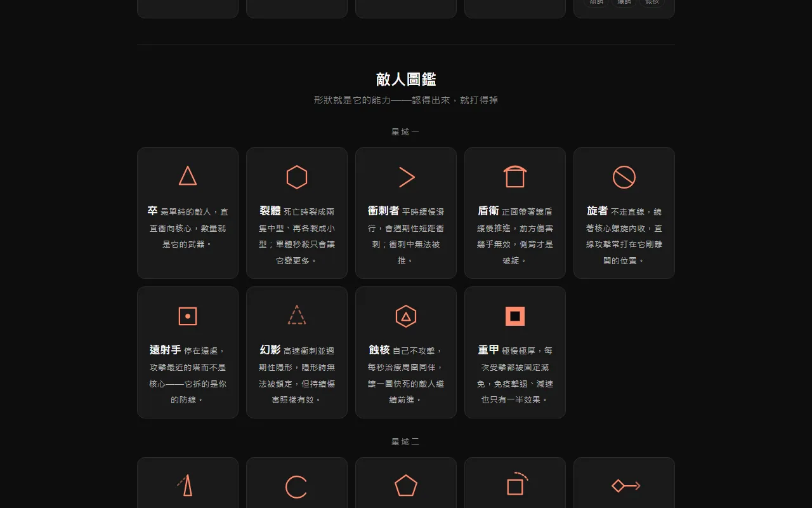
Task: Click the text 數量就是它的武器
Action: coord(188,236)
